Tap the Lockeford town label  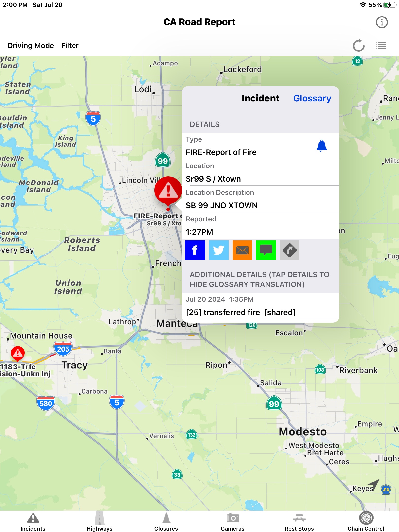point(242,69)
